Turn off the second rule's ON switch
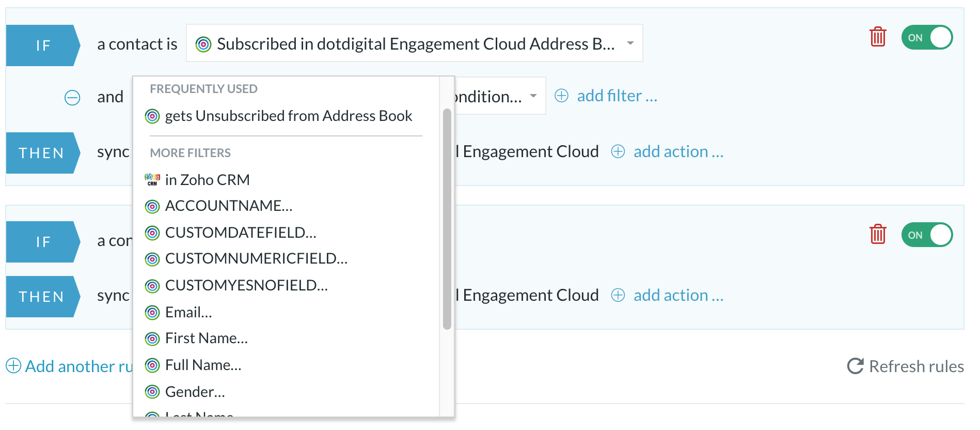 [x=927, y=235]
